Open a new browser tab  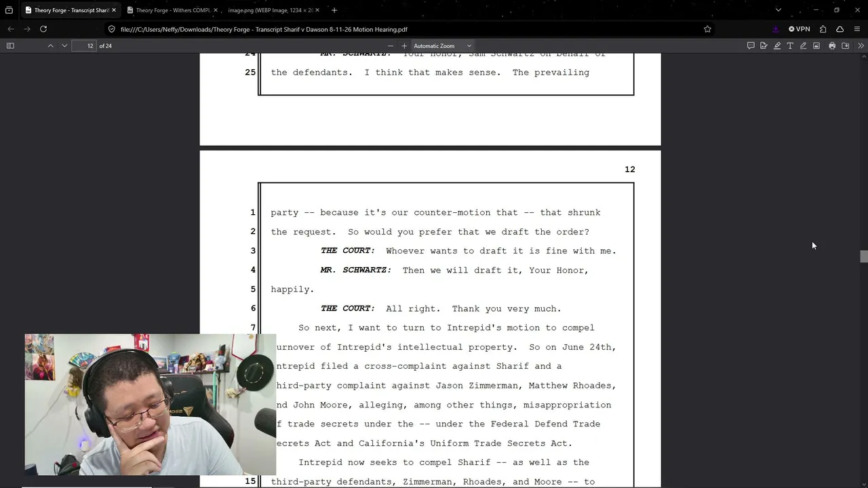[x=334, y=10]
